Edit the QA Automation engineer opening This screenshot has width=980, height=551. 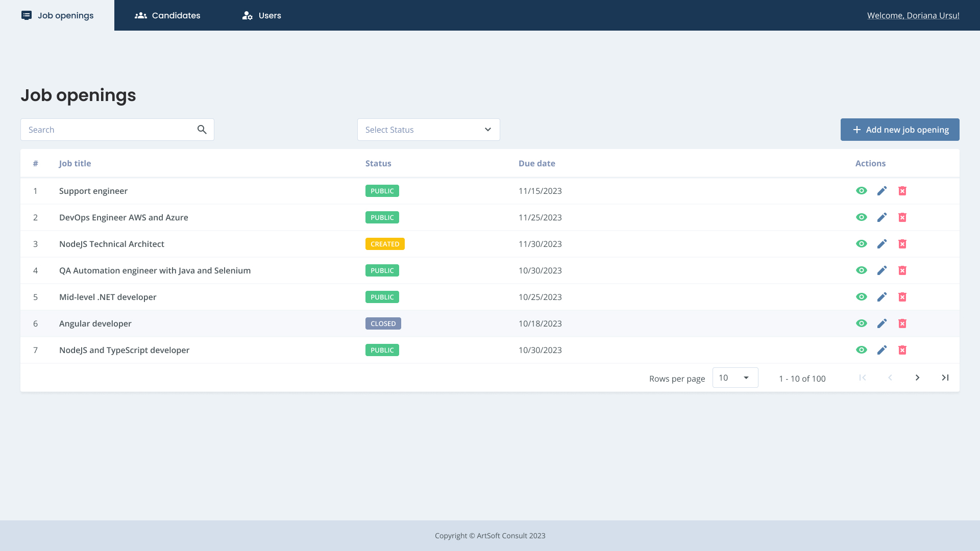click(882, 270)
